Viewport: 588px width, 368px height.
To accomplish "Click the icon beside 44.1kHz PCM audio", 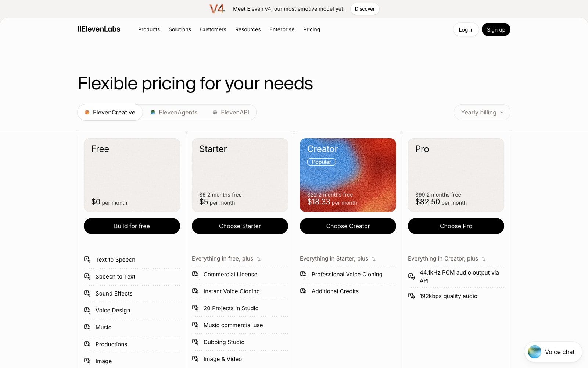I will (x=411, y=276).
